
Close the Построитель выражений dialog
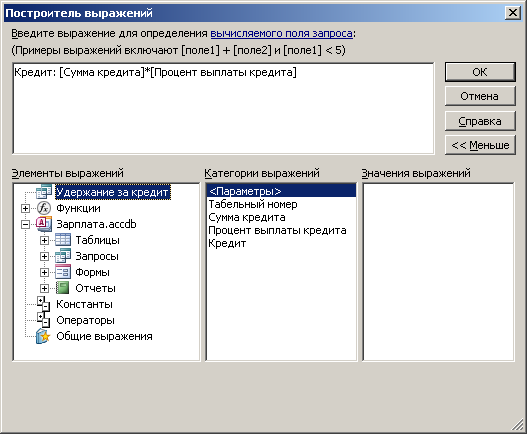[x=513, y=13]
